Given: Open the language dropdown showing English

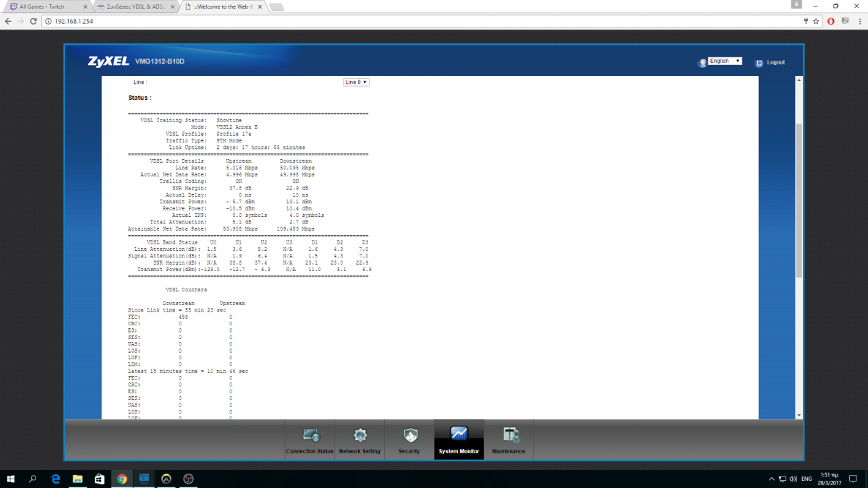Looking at the screenshot, I should click(x=725, y=61).
